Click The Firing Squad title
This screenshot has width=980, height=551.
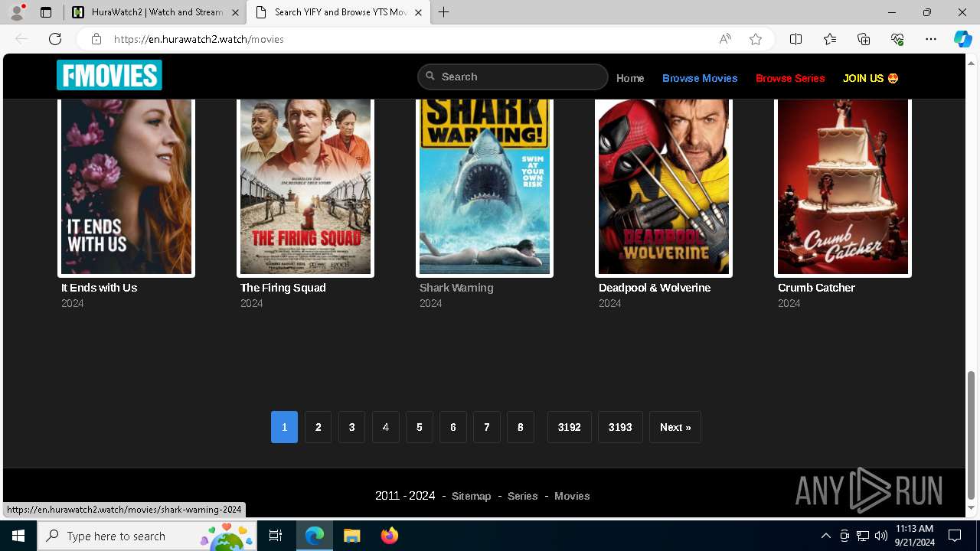pos(283,288)
